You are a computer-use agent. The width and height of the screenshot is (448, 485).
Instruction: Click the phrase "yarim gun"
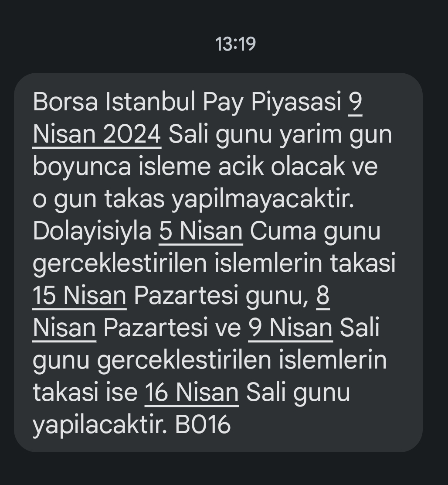[x=336, y=136]
